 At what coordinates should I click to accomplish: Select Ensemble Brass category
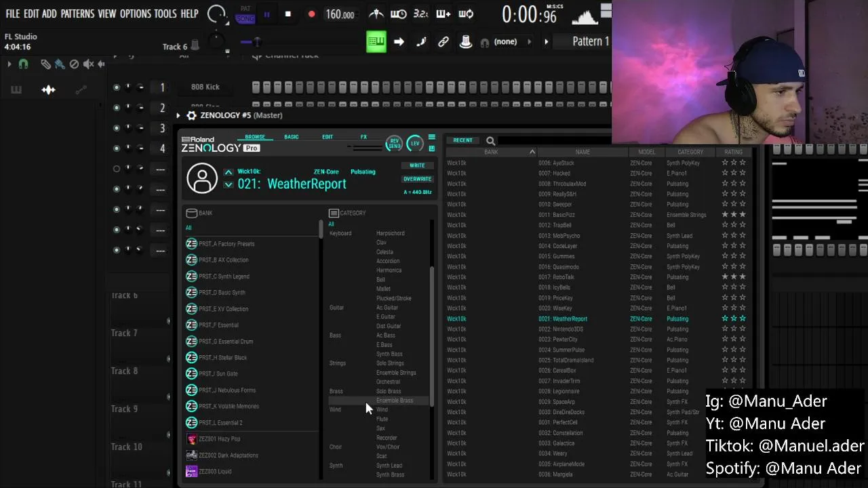point(395,401)
